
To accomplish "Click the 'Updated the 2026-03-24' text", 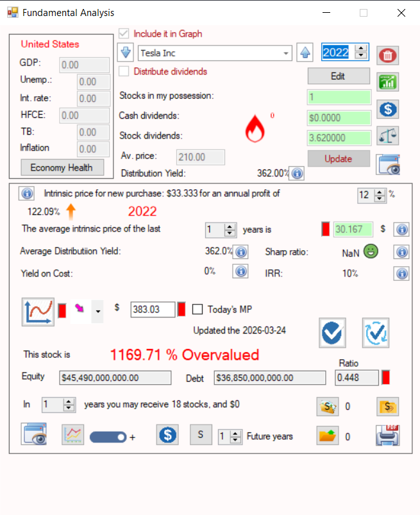I will pyautogui.click(x=239, y=330).
